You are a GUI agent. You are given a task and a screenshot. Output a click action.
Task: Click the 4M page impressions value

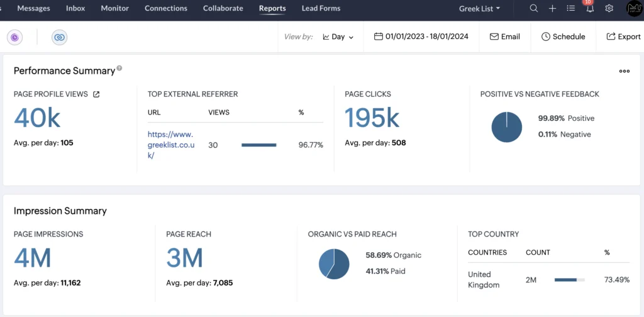tap(33, 259)
